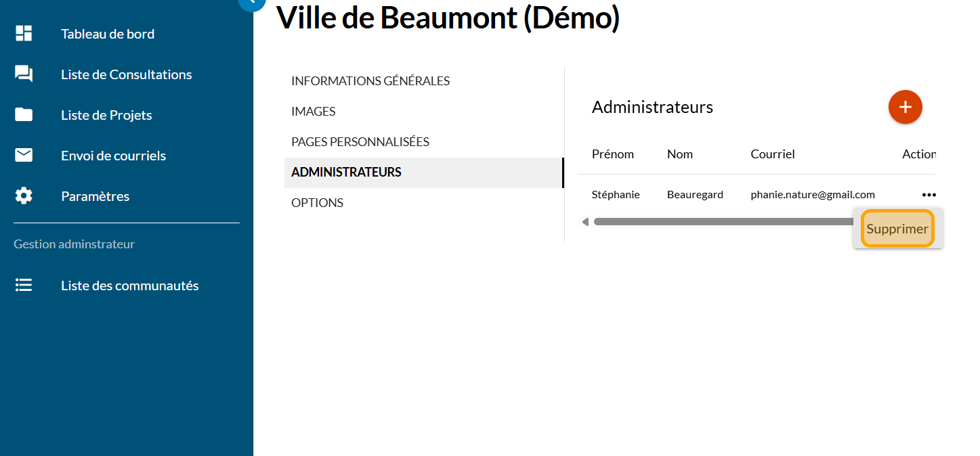
Task: Select the Administrateurs tab
Action: coord(346,173)
